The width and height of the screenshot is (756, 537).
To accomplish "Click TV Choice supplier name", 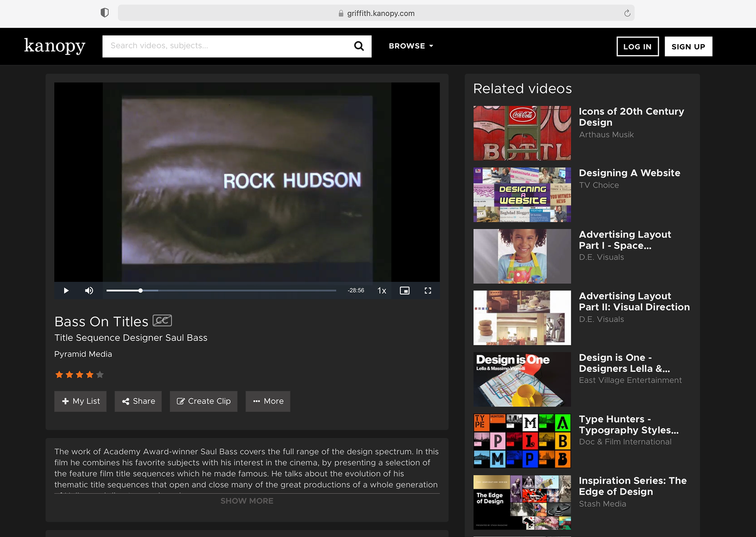I will [x=598, y=185].
